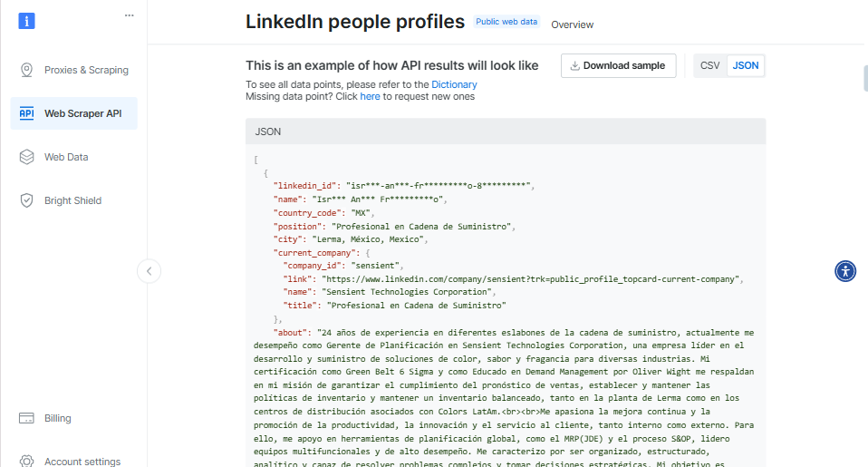Click the LinkedIn company URL in JSON

tap(530, 279)
